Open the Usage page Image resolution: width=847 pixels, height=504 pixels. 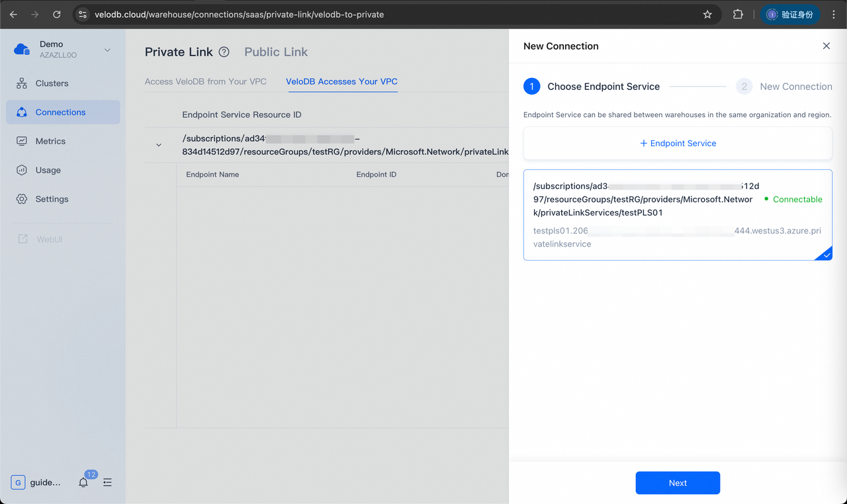click(46, 170)
